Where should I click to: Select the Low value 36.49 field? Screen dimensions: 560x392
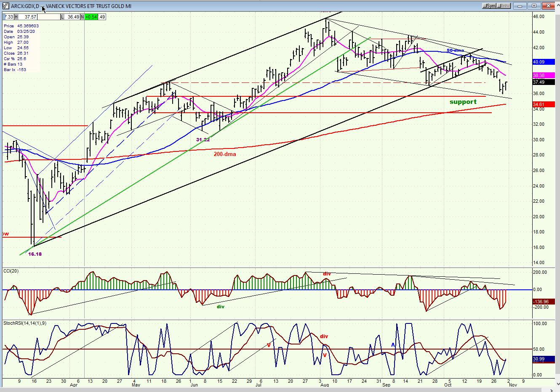pos(73,17)
